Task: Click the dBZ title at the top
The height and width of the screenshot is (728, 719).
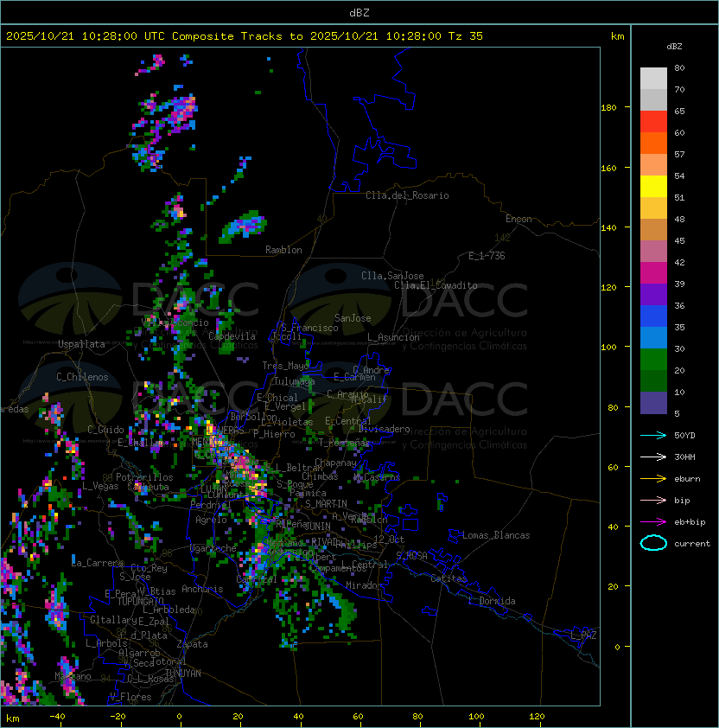Action: click(x=359, y=12)
